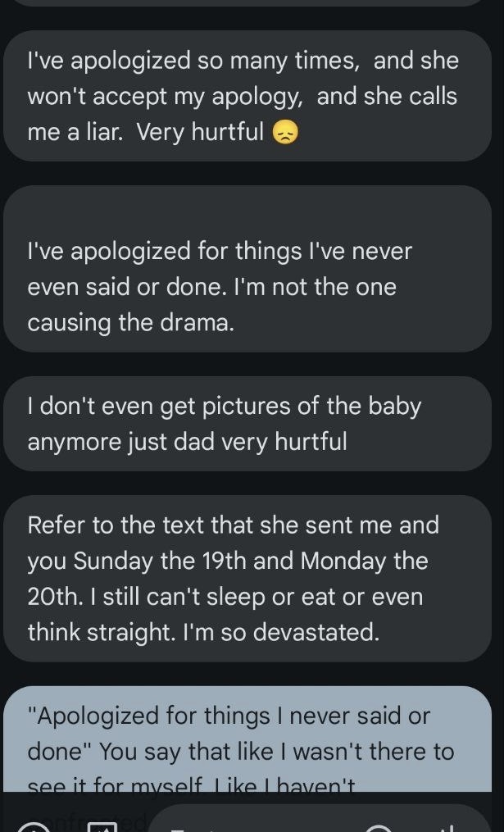Tap the words 'she calls me a liar'
This screenshot has height=832, width=504.
(242, 114)
